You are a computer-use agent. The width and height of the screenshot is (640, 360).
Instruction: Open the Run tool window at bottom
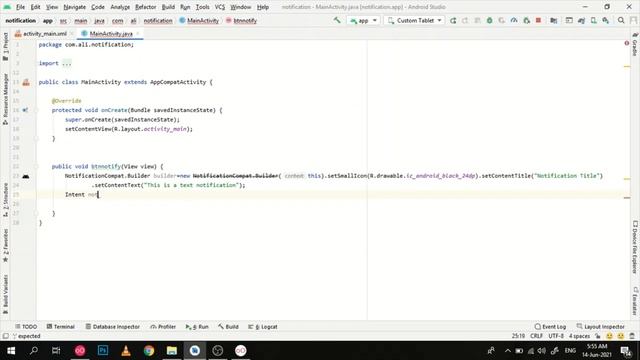point(197,327)
